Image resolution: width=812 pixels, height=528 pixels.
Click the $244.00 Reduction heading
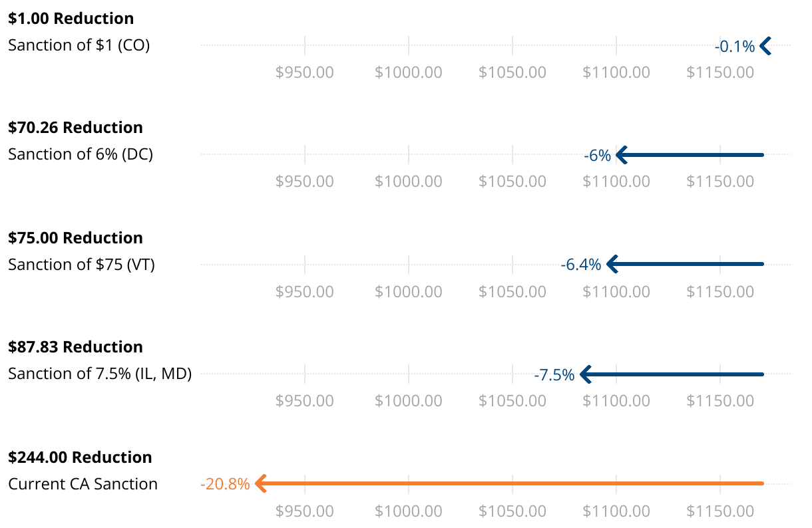click(80, 458)
